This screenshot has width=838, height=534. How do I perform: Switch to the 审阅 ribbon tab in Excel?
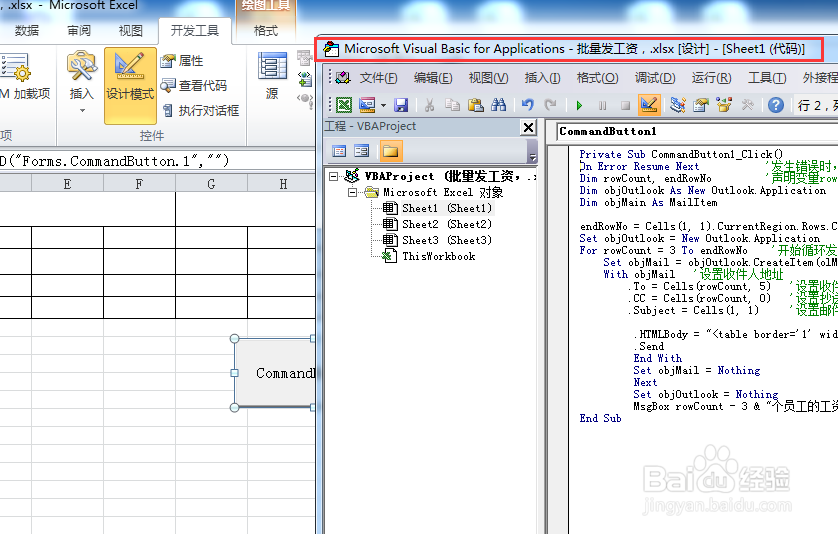click(x=79, y=31)
